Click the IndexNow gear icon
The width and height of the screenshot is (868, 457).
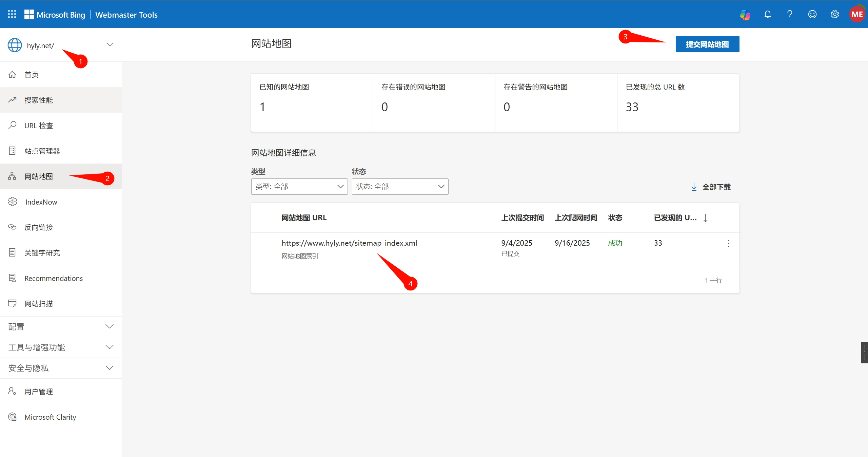(x=13, y=202)
